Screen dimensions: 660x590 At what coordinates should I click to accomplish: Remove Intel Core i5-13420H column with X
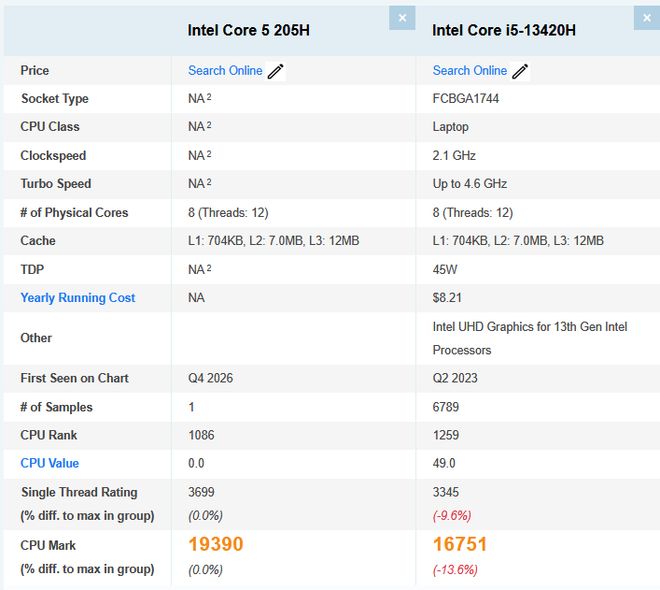(647, 18)
